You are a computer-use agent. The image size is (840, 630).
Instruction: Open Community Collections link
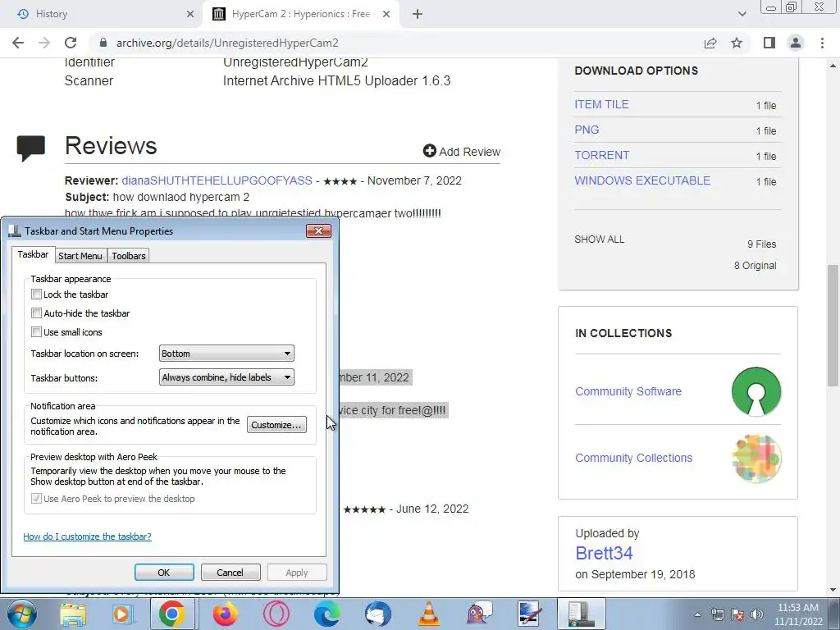[x=634, y=458]
